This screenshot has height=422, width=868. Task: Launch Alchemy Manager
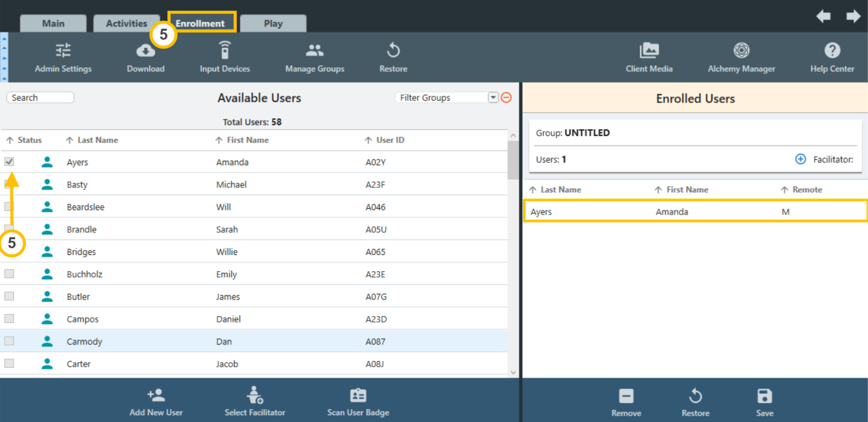coord(741,58)
